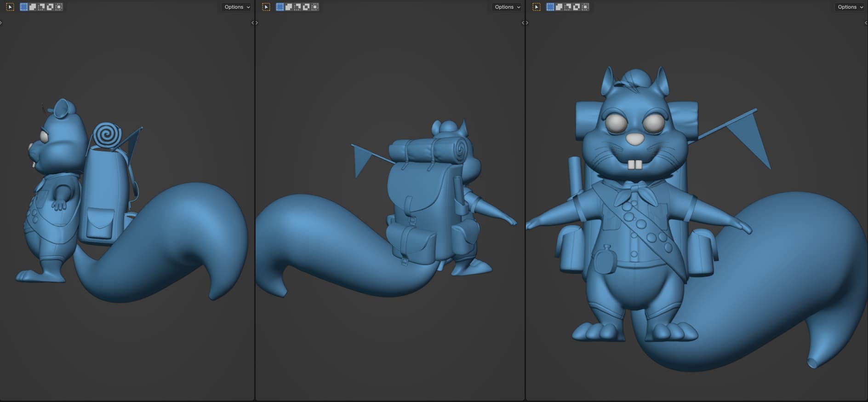Open the Options dropdown in right viewport

click(x=850, y=7)
